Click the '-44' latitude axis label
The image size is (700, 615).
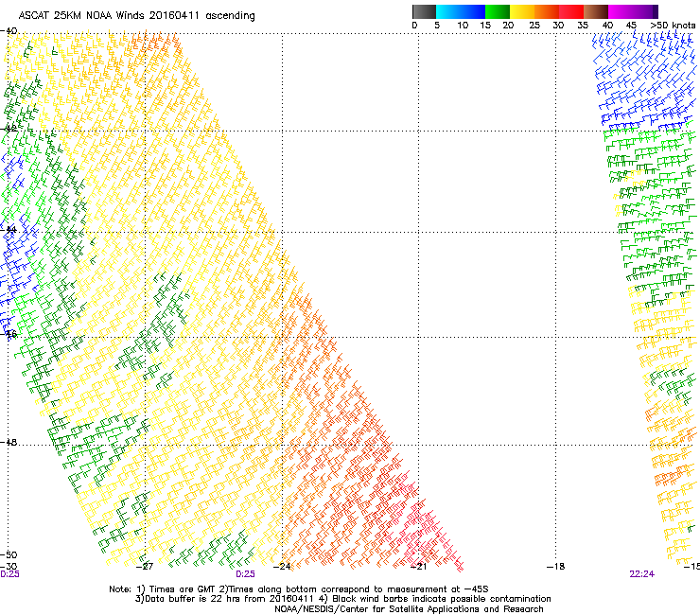9,230
